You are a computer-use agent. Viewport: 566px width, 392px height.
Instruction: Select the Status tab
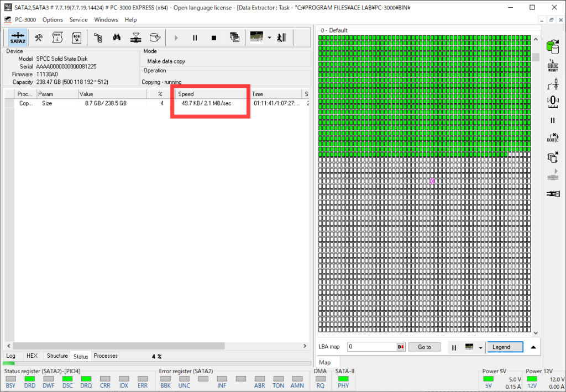81,356
